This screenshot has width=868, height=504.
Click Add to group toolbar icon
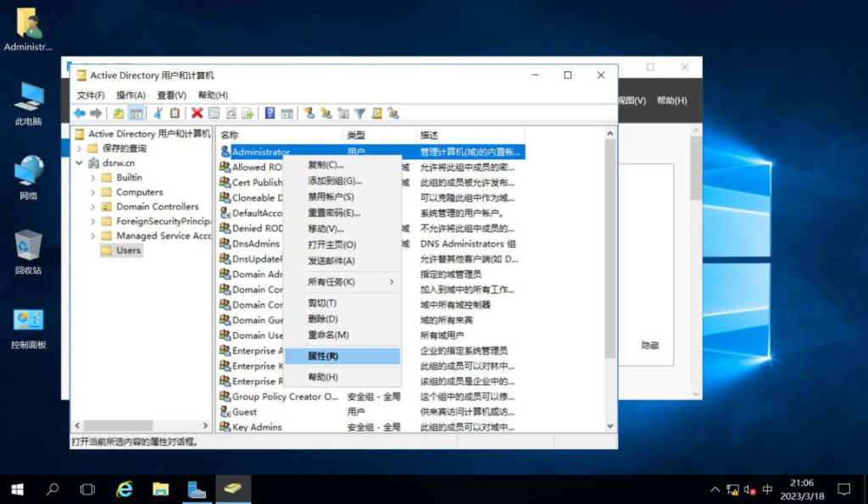[393, 114]
